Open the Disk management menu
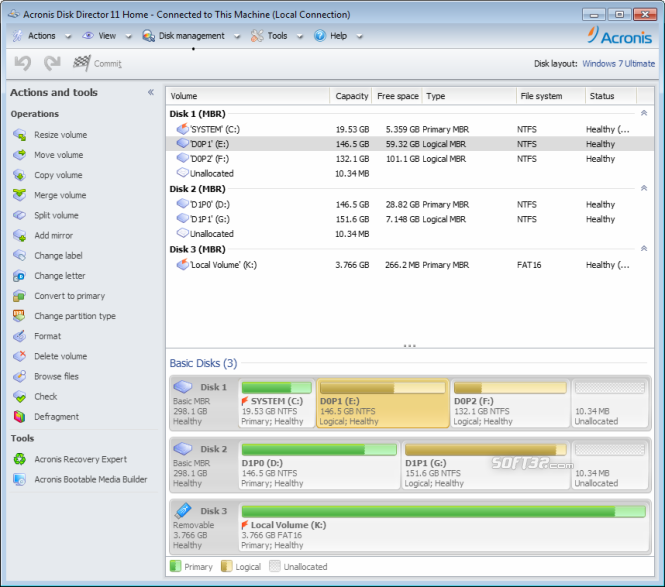 tap(191, 36)
